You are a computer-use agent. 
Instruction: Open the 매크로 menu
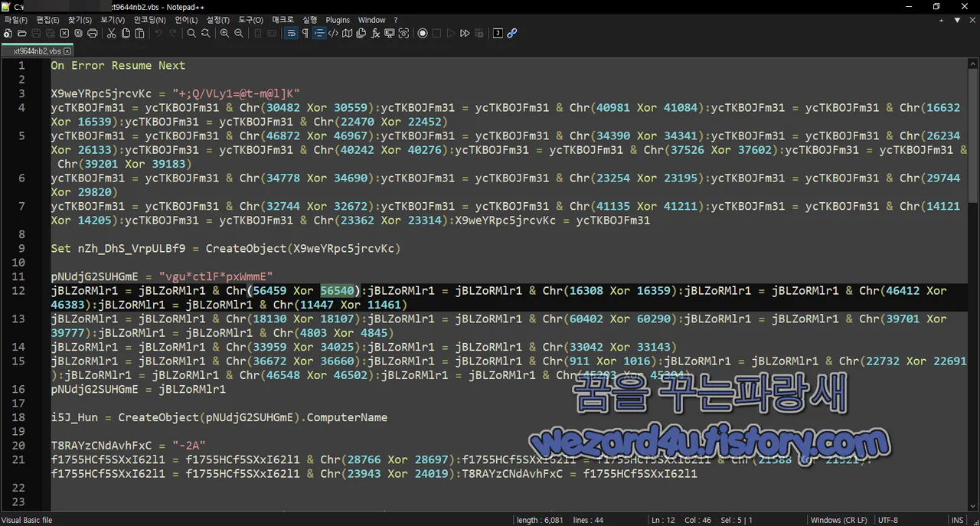(x=283, y=20)
